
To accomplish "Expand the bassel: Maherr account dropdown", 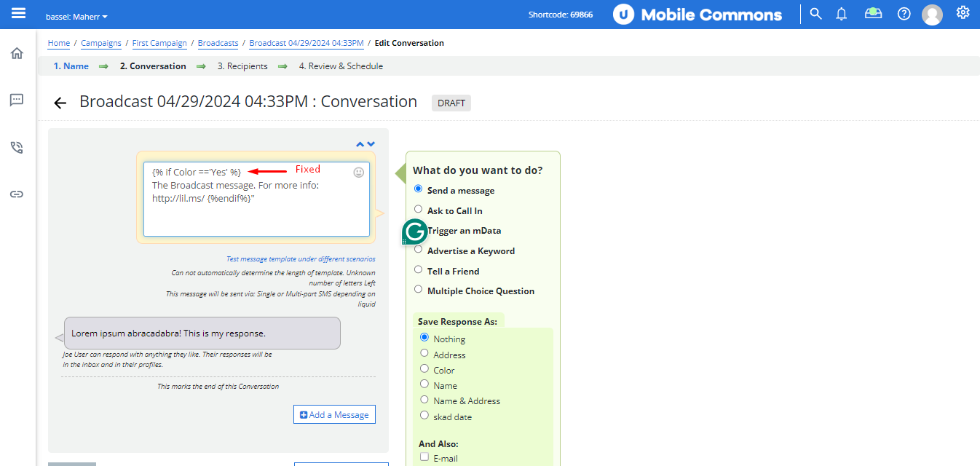I will click(76, 16).
